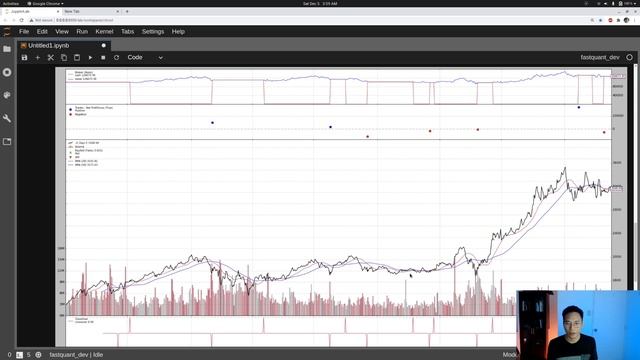The height and width of the screenshot is (360, 640).
Task: Close Untitled1.ipynb via unsaved dot
Action: 104,46
